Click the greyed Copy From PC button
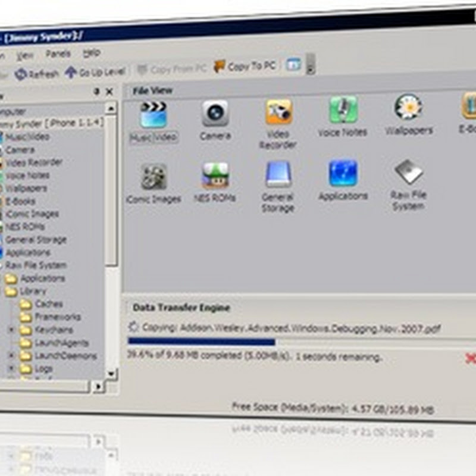The height and width of the screenshot is (476, 476). coord(172,70)
